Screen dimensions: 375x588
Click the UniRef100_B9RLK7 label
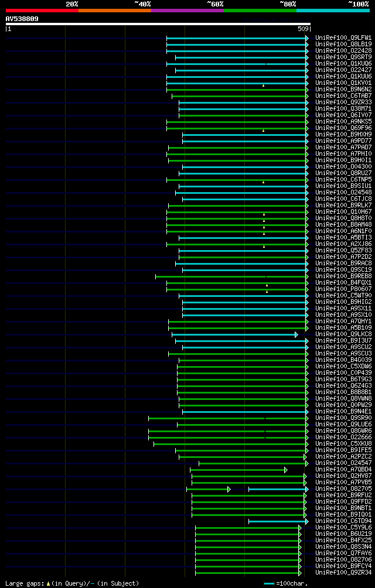pos(343,205)
